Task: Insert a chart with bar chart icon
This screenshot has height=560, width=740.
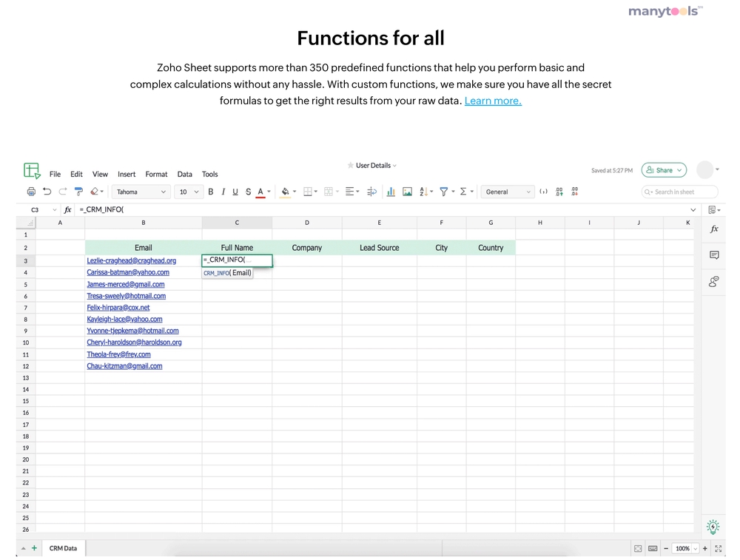Action: pyautogui.click(x=391, y=192)
